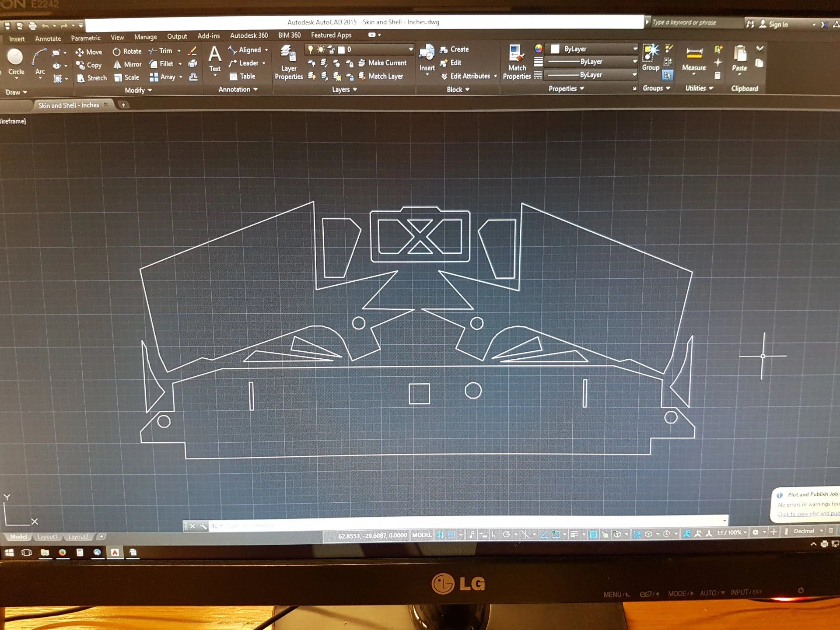This screenshot has height=630, width=840.
Task: Toggle transparency display in status bar
Action: [x=593, y=534]
